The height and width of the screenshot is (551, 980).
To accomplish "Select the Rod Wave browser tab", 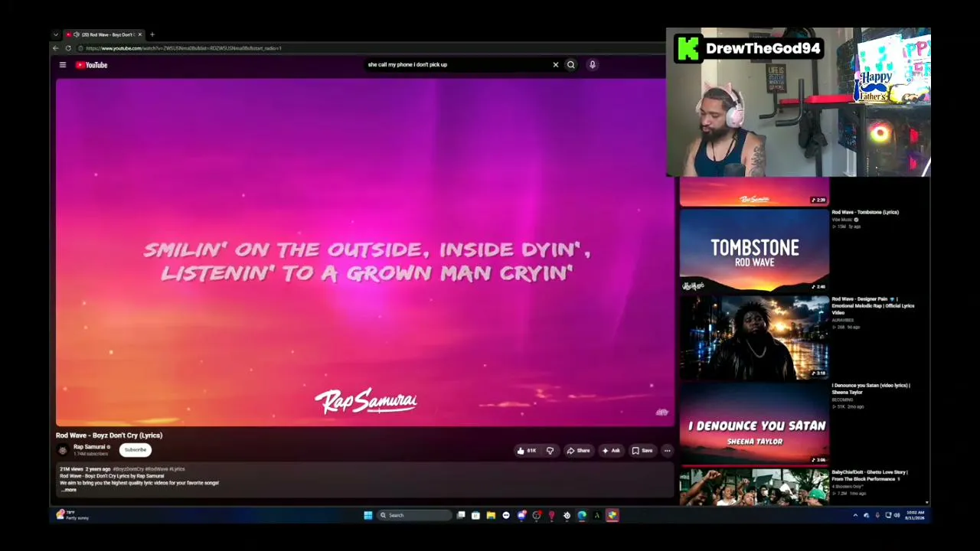I will [104, 34].
